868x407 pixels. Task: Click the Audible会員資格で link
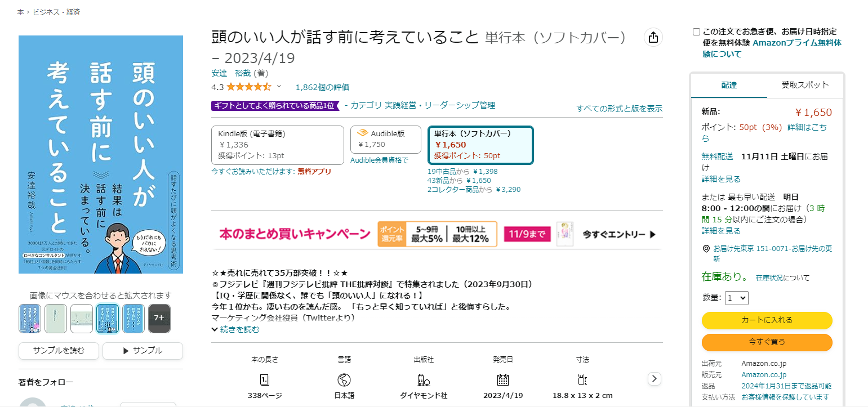(x=379, y=160)
